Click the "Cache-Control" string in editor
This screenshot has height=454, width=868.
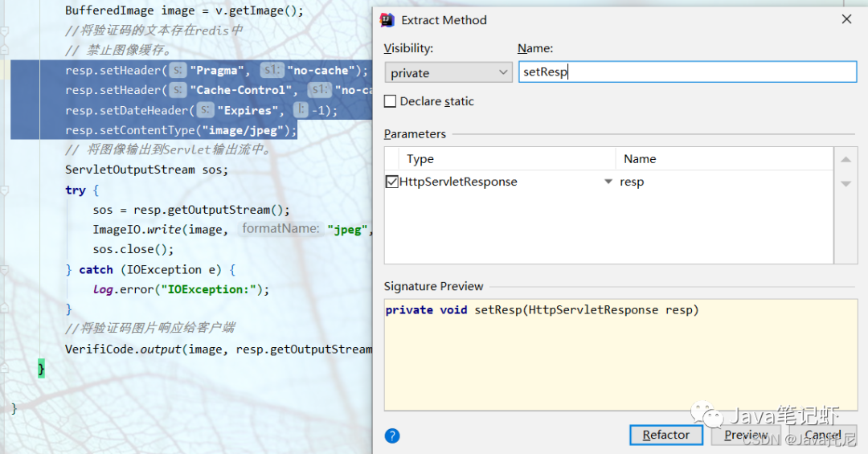pos(241,90)
